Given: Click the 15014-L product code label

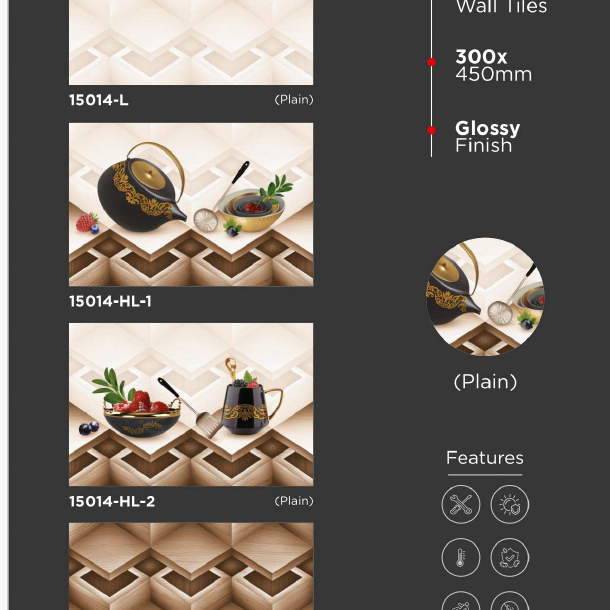Looking at the screenshot, I should [x=99, y=100].
